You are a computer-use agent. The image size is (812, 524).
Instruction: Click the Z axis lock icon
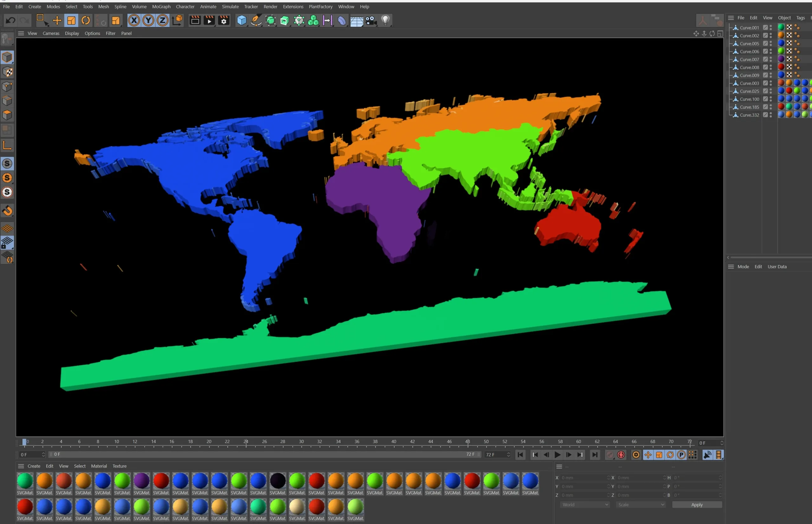coord(162,20)
